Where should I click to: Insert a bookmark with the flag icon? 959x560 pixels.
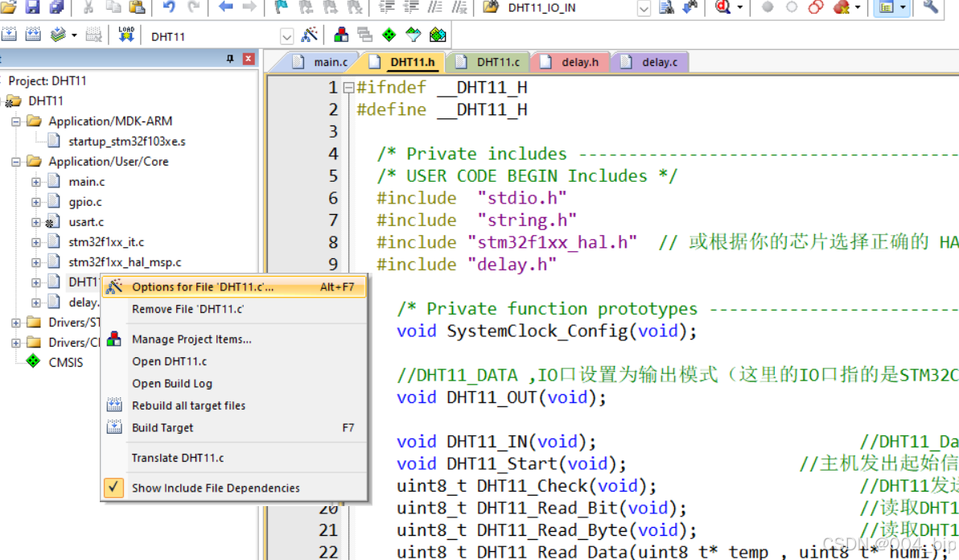click(282, 7)
